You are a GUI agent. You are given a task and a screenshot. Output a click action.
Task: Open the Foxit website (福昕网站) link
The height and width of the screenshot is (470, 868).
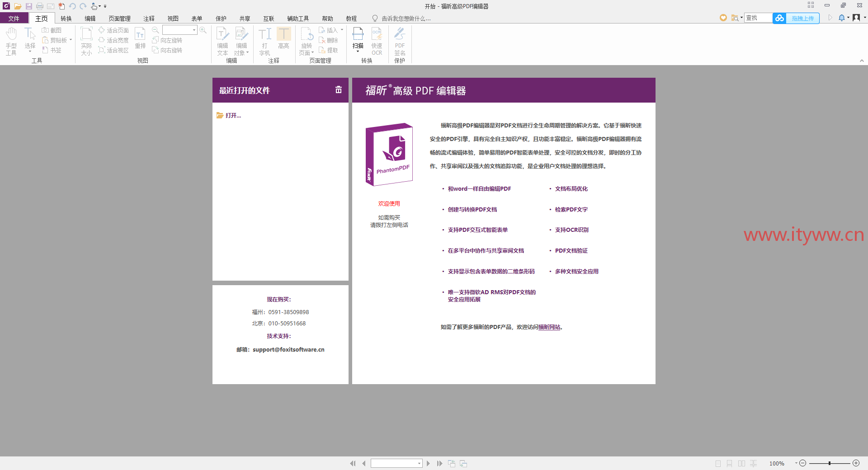[549, 327]
